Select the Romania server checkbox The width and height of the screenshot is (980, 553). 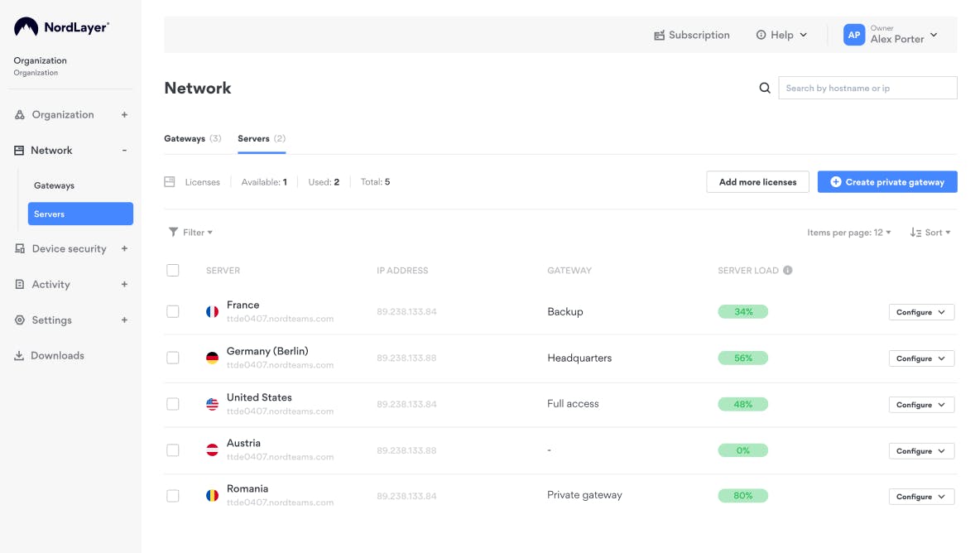(x=172, y=496)
